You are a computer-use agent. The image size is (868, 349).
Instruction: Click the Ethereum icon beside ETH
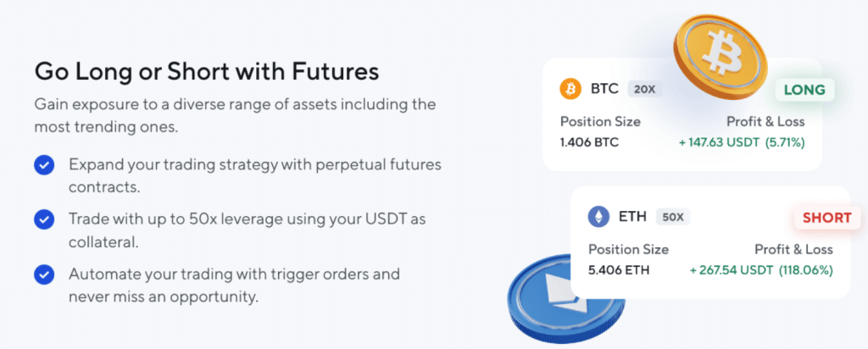(x=598, y=217)
